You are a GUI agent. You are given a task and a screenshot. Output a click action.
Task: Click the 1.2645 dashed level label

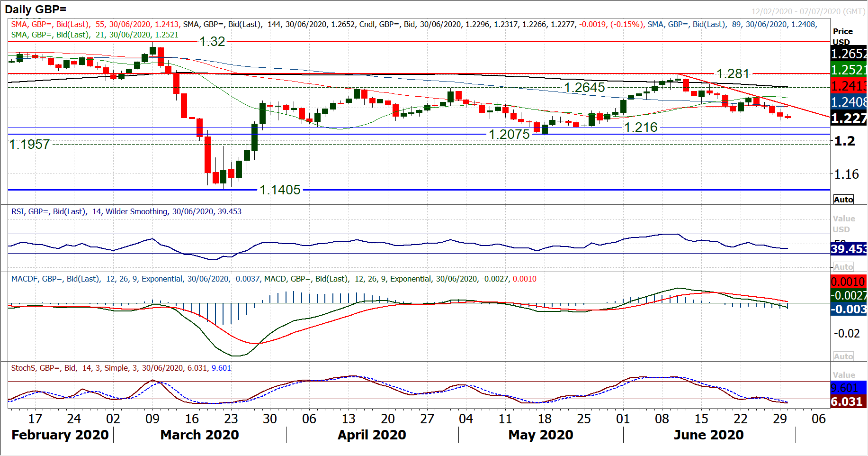tap(584, 88)
